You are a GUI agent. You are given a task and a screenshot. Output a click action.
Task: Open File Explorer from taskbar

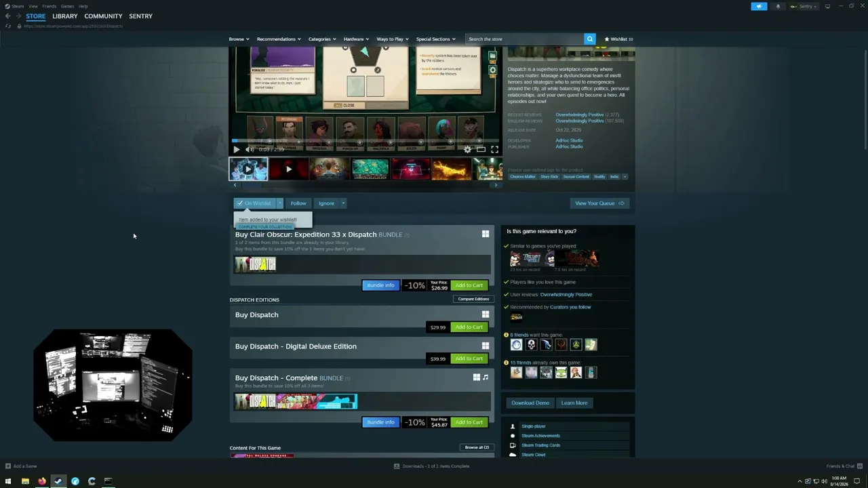click(x=25, y=481)
